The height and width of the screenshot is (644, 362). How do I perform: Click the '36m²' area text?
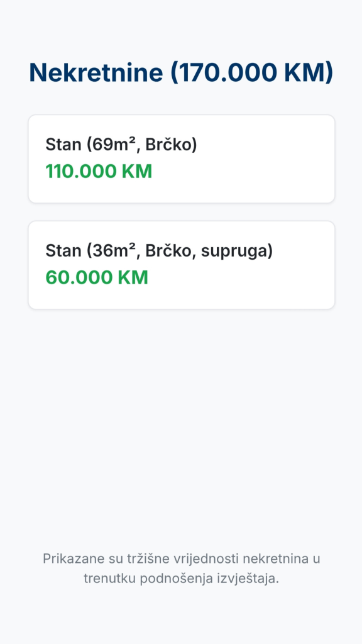114,250
